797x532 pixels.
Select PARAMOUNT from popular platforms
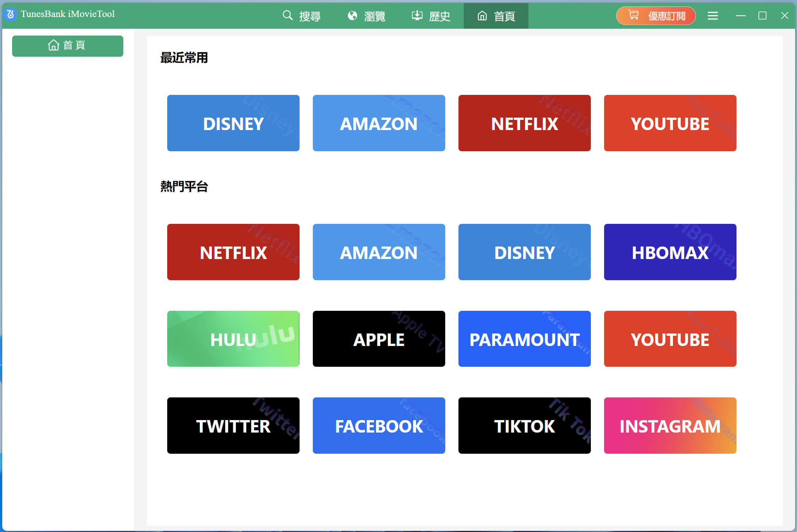524,339
